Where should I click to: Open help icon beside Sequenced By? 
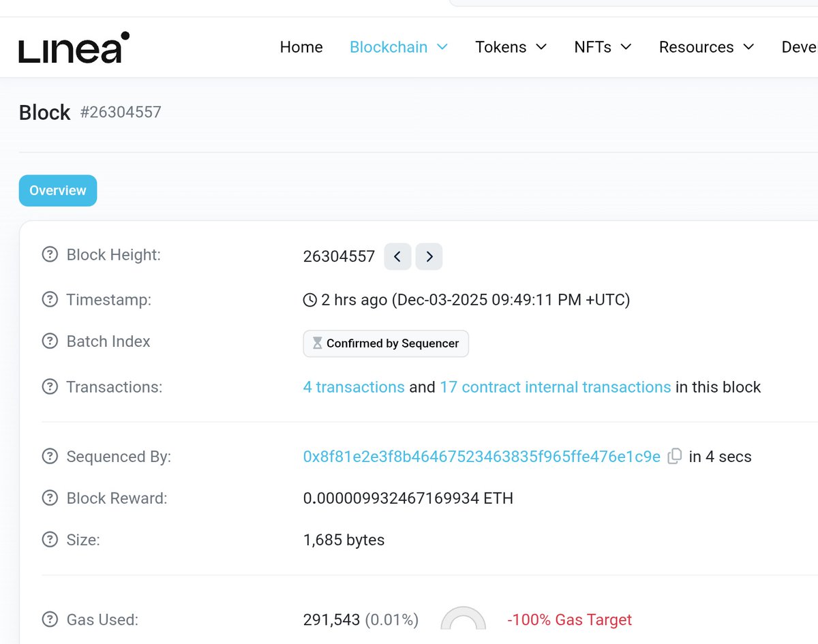[50, 457]
